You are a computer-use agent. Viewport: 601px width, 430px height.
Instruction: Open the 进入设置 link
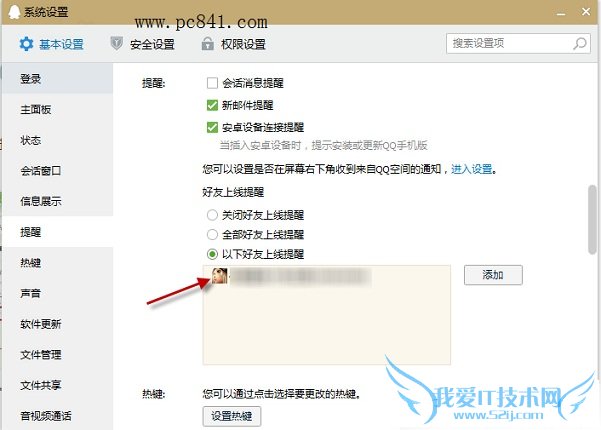pos(471,169)
